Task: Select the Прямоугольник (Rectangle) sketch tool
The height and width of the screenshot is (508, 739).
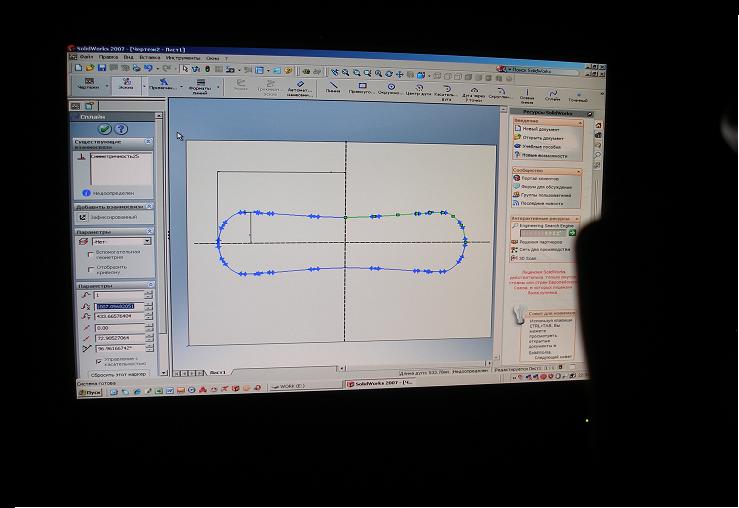Action: click(362, 86)
